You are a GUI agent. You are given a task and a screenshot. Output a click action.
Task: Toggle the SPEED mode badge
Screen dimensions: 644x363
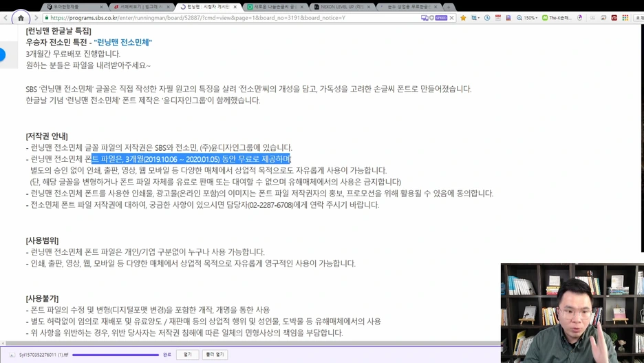(x=441, y=18)
